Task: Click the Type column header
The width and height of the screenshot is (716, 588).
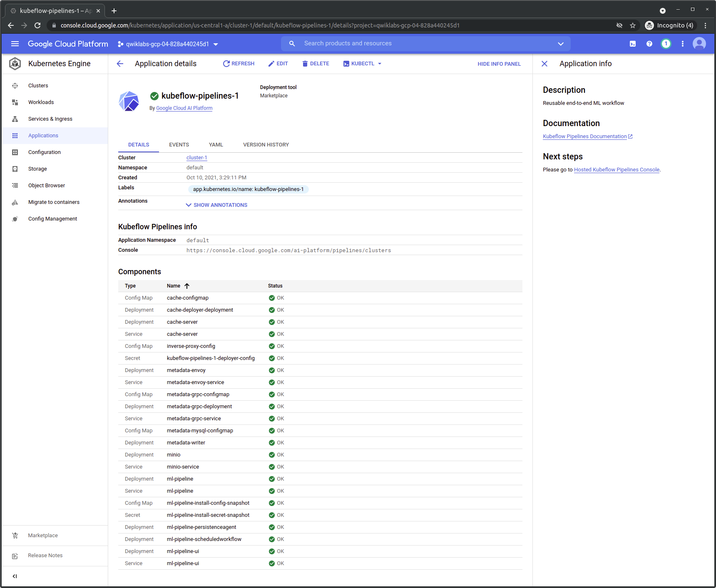Action: pyautogui.click(x=130, y=286)
